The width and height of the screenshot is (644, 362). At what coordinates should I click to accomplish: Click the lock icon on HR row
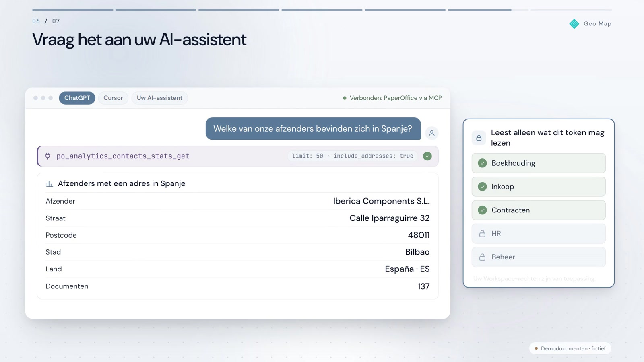point(482,234)
